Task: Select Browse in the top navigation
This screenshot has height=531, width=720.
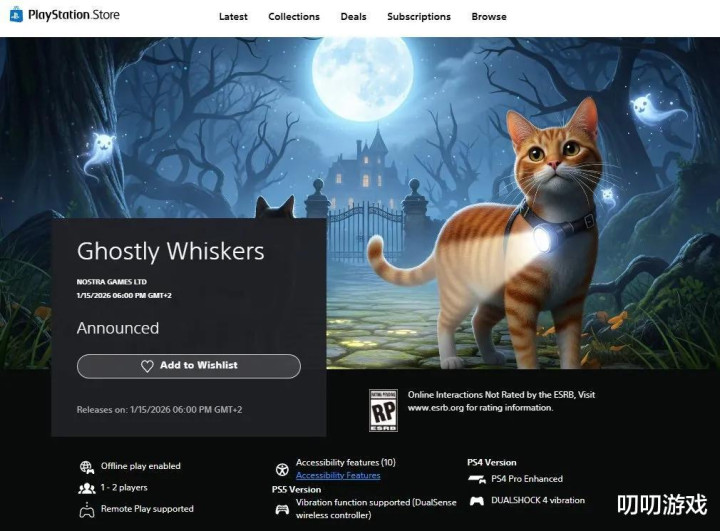Action: (489, 17)
